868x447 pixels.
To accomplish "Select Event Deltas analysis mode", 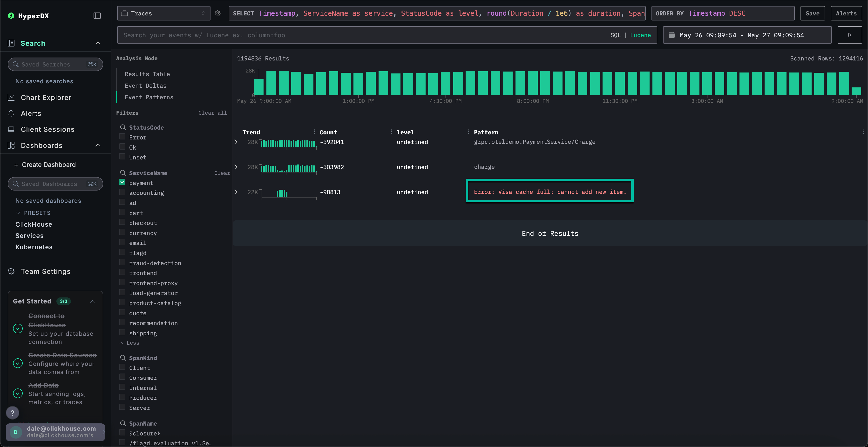I will pyautogui.click(x=146, y=85).
